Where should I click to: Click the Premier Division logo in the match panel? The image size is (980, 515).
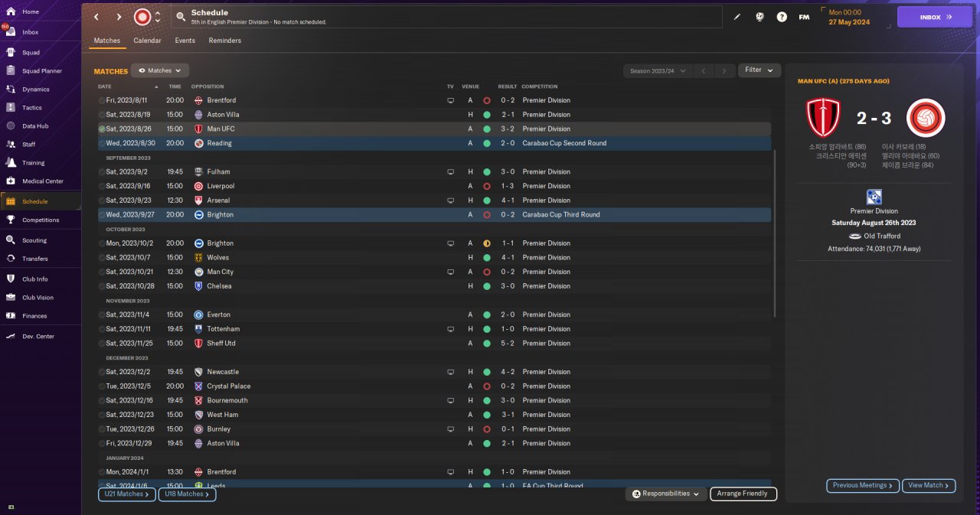[x=874, y=197]
